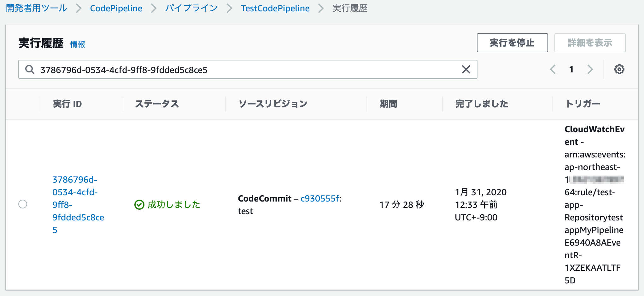Open the preferences gear icon
Screen dimensions: 644x296
coord(619,69)
